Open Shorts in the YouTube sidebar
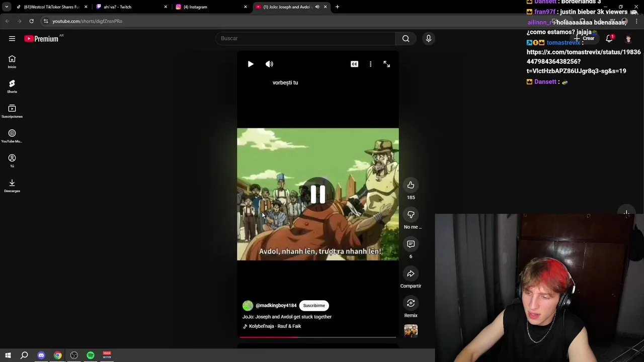 12,86
